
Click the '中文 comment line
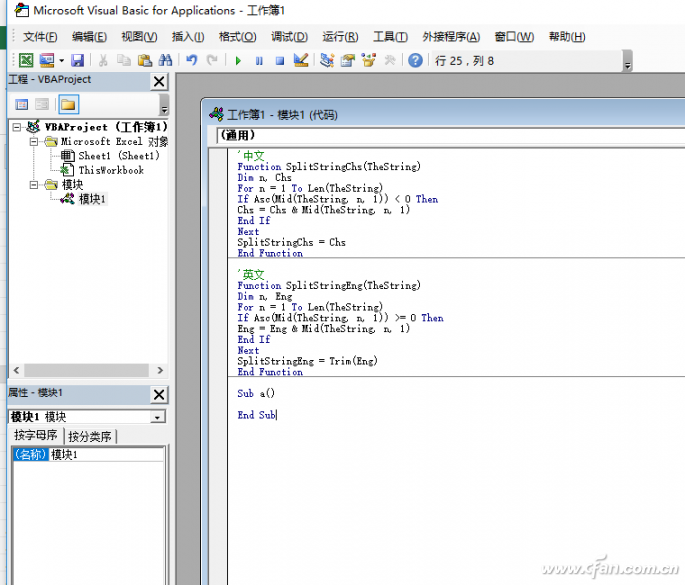coord(251,156)
